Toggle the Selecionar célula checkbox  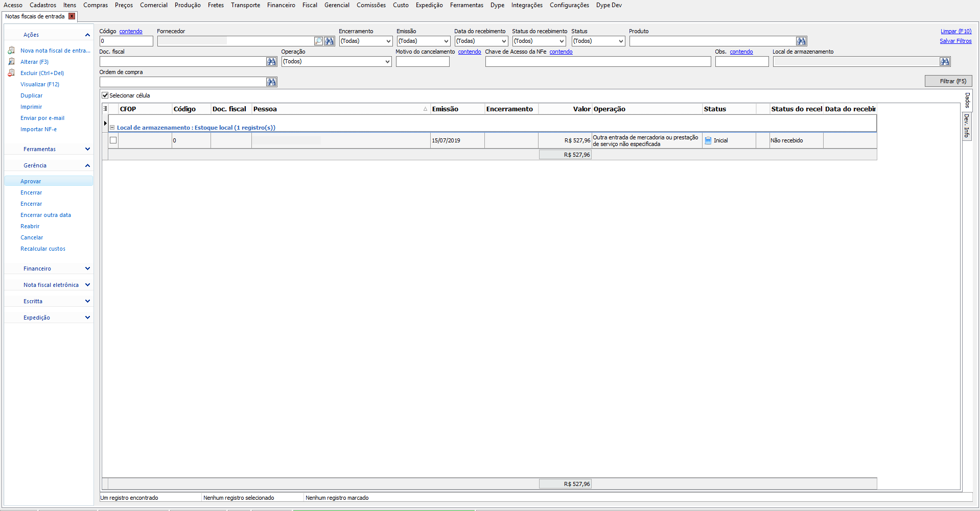coord(105,95)
